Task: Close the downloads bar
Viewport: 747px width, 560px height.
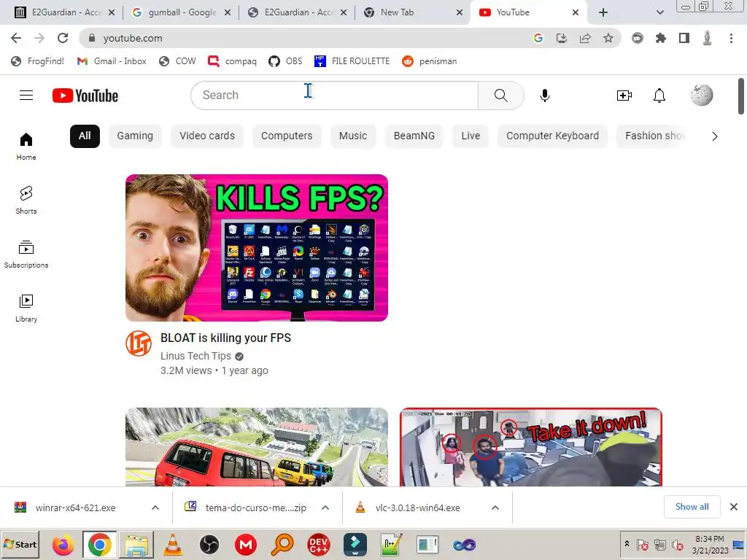Action: click(x=734, y=507)
